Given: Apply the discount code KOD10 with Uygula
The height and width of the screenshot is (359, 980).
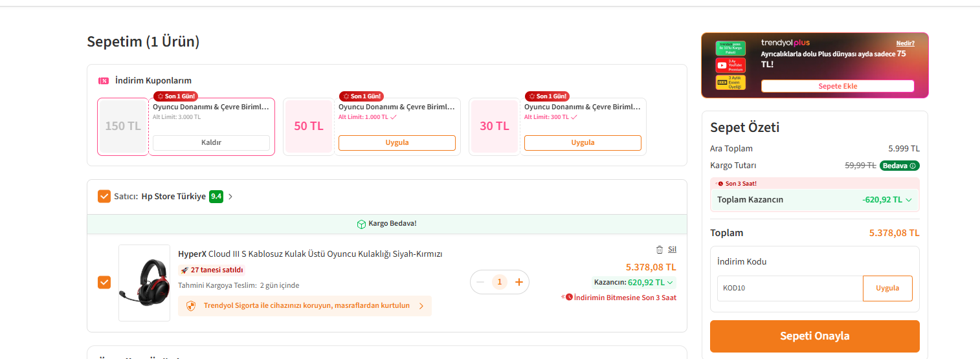Looking at the screenshot, I should (887, 288).
